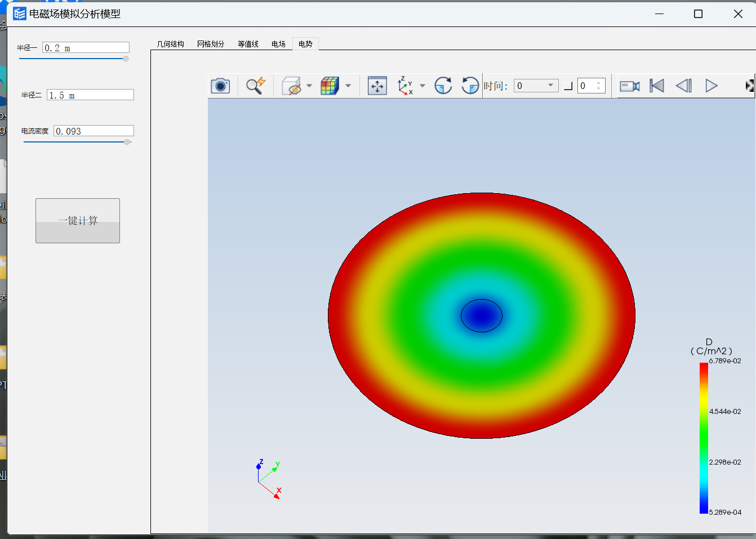Click the legend value 4.544e-02
This screenshot has width=756, height=539.
[725, 412]
